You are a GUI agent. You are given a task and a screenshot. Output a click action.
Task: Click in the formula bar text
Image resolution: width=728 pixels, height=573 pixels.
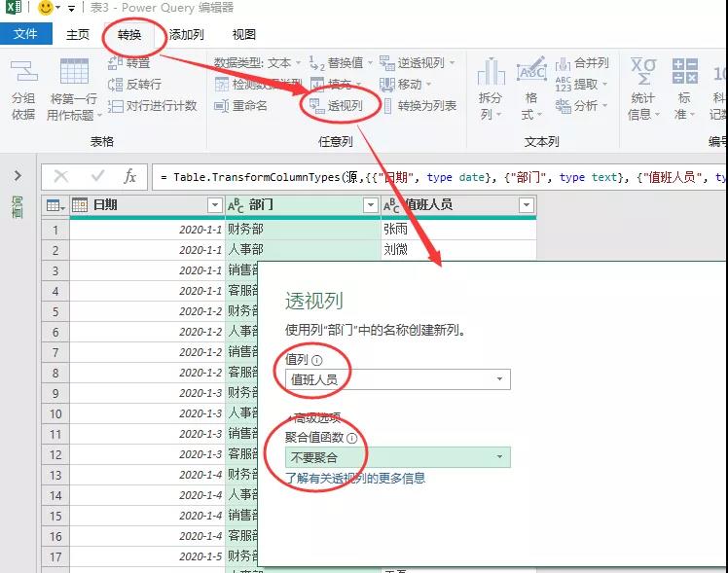pos(439,177)
